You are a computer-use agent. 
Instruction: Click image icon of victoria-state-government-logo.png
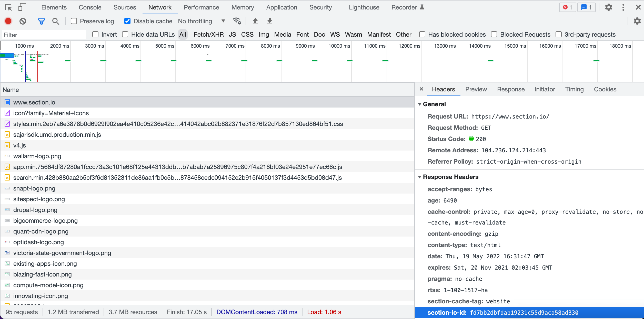tap(7, 253)
